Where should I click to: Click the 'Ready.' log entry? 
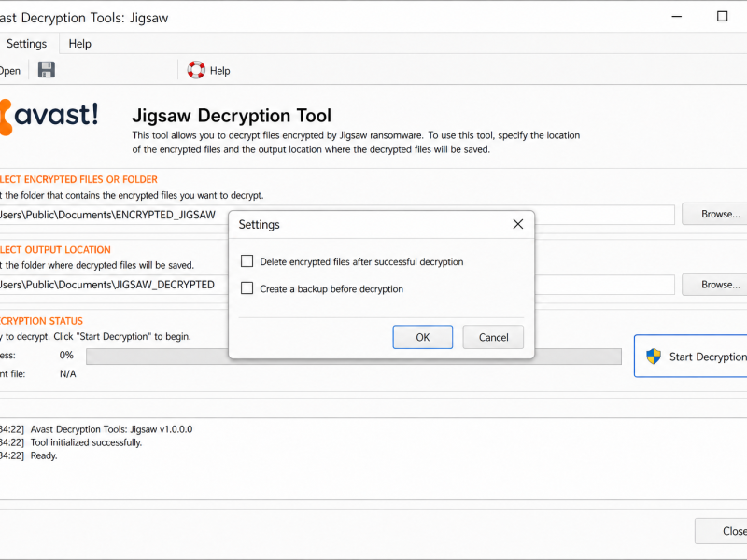(44, 455)
